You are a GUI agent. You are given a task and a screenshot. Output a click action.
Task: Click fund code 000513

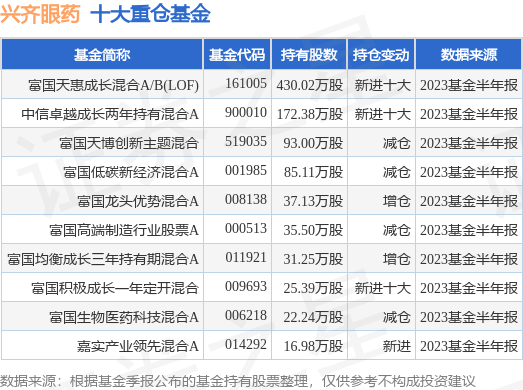pos(246,229)
